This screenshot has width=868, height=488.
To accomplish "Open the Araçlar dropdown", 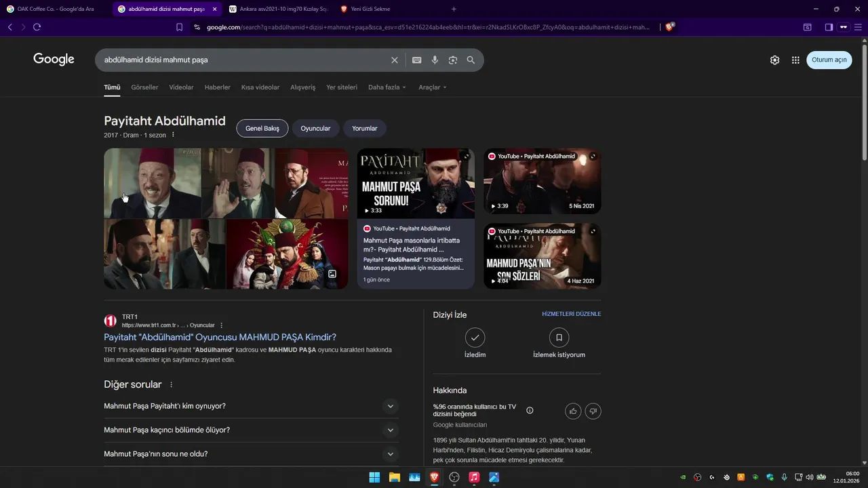I will click(433, 87).
